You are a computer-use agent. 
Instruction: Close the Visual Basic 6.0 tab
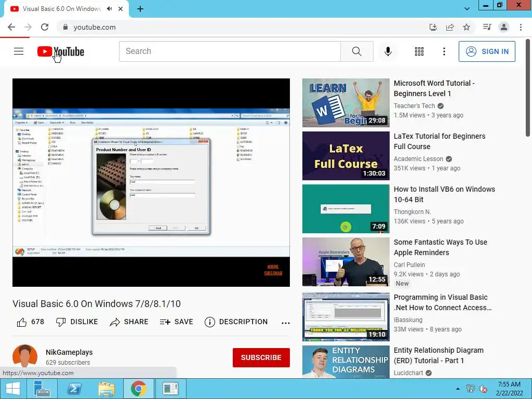pos(121,9)
